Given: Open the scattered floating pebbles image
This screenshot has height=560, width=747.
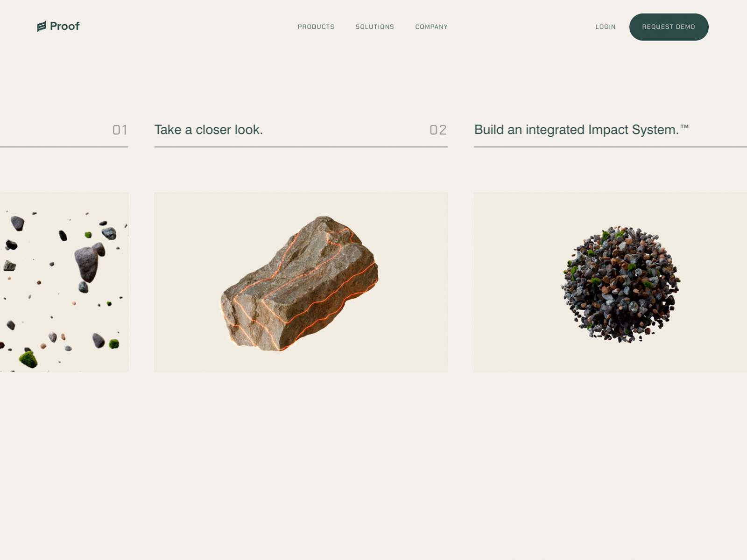Looking at the screenshot, I should click(x=64, y=282).
